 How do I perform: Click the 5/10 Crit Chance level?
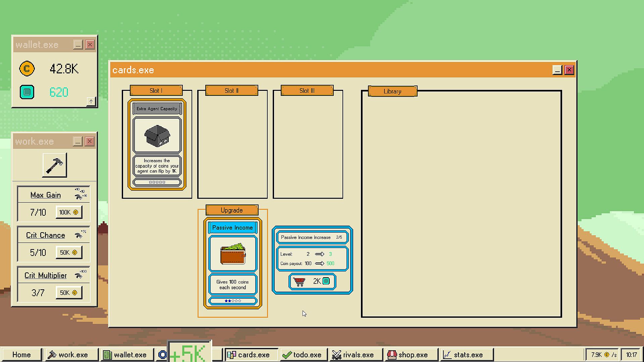[38, 253]
